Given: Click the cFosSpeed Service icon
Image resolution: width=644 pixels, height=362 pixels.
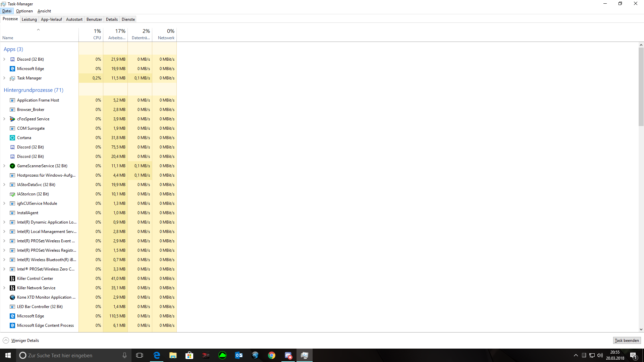Looking at the screenshot, I should point(12,119).
